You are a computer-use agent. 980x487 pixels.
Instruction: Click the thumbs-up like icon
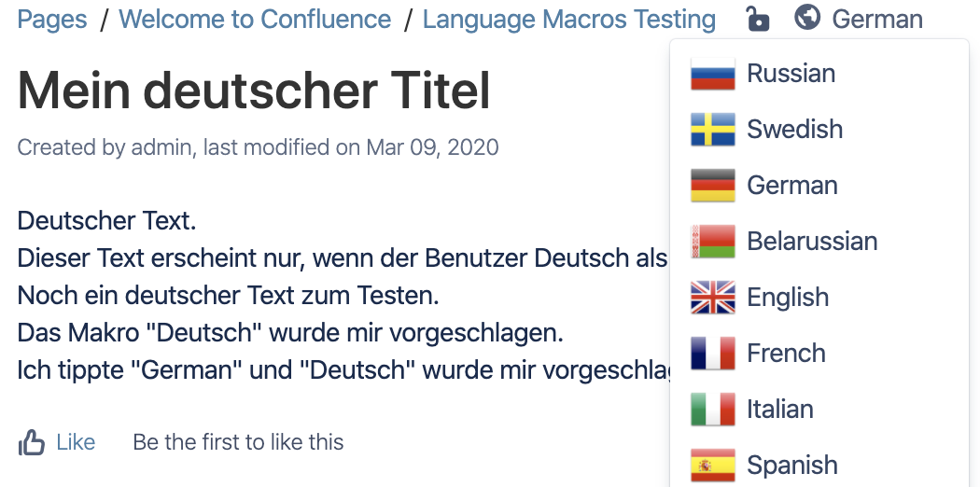click(31, 442)
